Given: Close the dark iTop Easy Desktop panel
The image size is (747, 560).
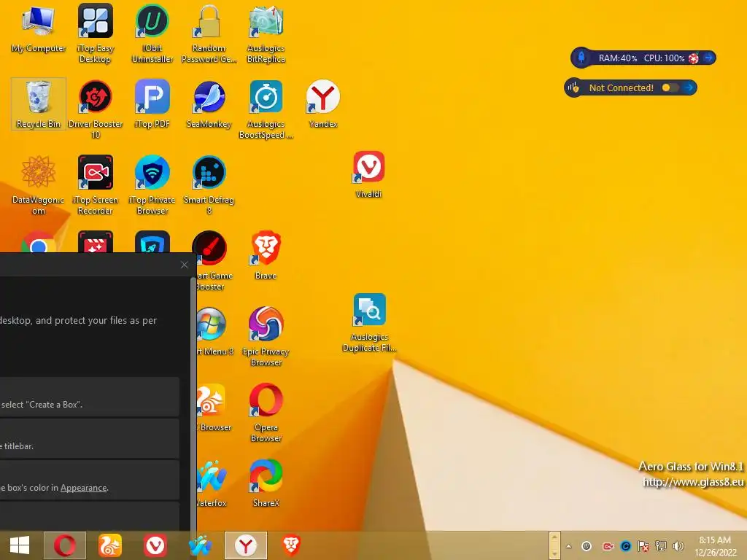Looking at the screenshot, I should 185,265.
